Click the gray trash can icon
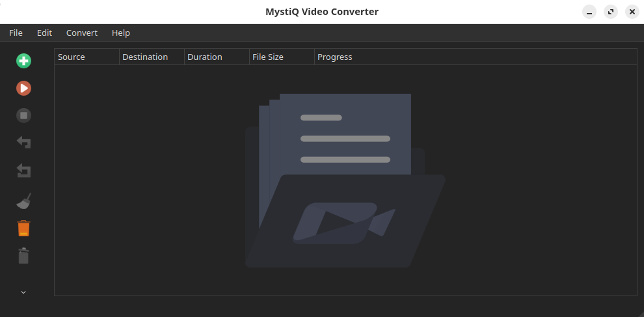Image resolution: width=644 pixels, height=317 pixels. point(23,255)
